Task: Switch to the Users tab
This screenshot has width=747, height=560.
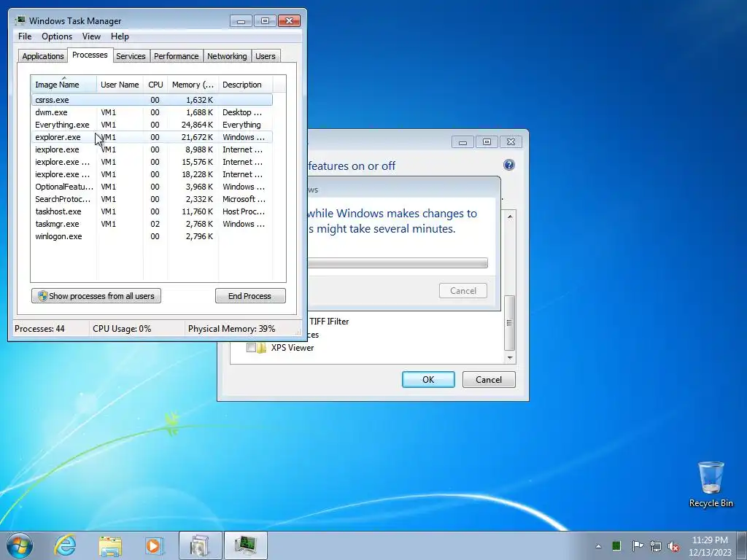Action: [265, 56]
